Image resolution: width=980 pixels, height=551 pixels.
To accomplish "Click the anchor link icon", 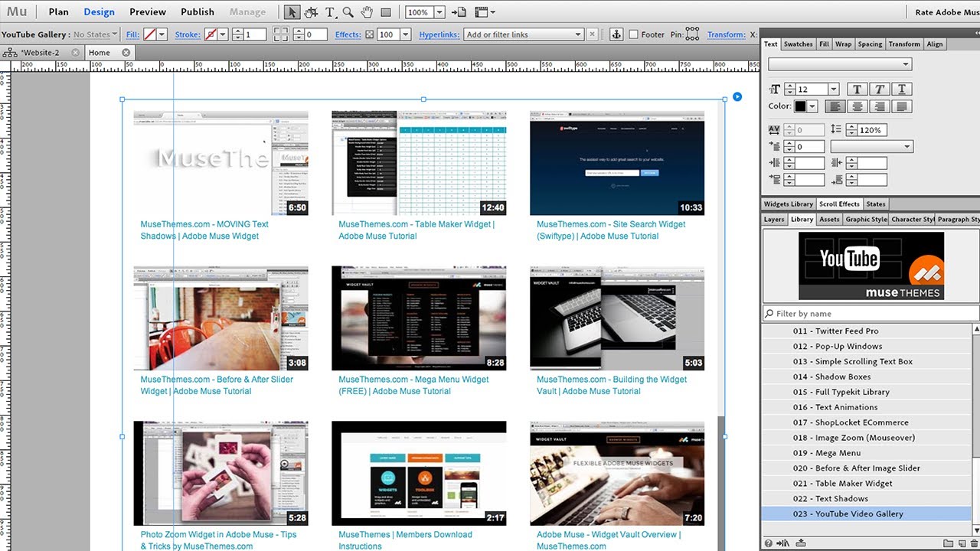I will click(x=615, y=34).
